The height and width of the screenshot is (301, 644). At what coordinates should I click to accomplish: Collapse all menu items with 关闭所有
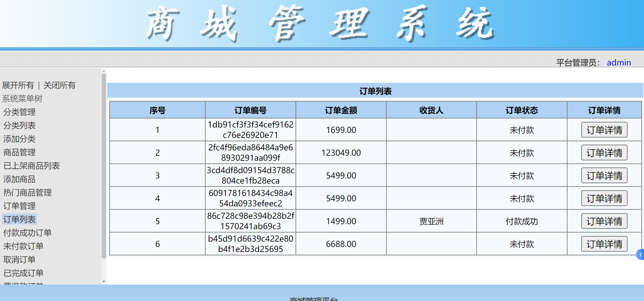(x=59, y=85)
